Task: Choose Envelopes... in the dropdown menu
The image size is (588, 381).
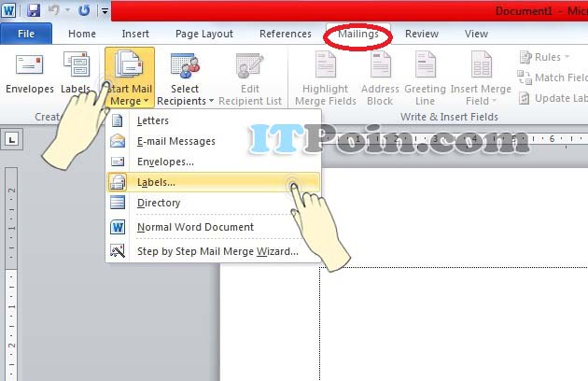Action: pyautogui.click(x=214, y=162)
